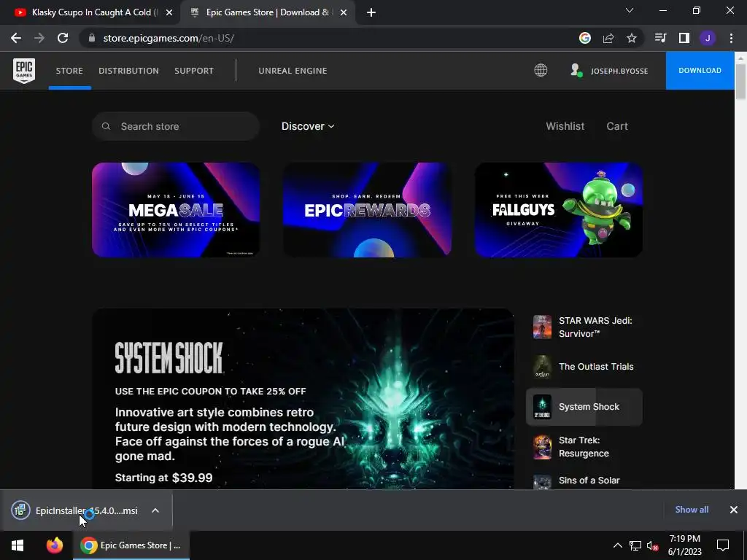The width and height of the screenshot is (747, 560).
Task: Close the Klasky Csupo YouTube tab
Action: coord(169,13)
